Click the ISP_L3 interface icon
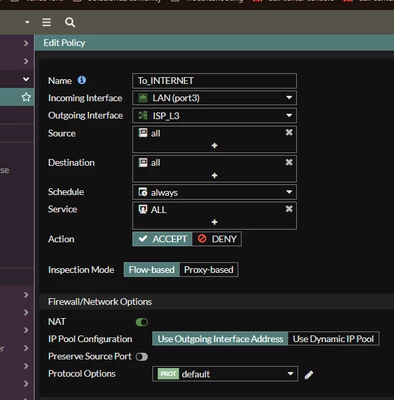The image size is (394, 400). [143, 115]
